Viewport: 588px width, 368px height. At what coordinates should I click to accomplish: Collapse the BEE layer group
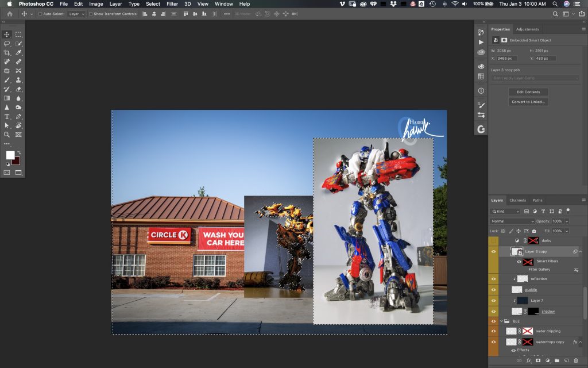click(x=502, y=321)
